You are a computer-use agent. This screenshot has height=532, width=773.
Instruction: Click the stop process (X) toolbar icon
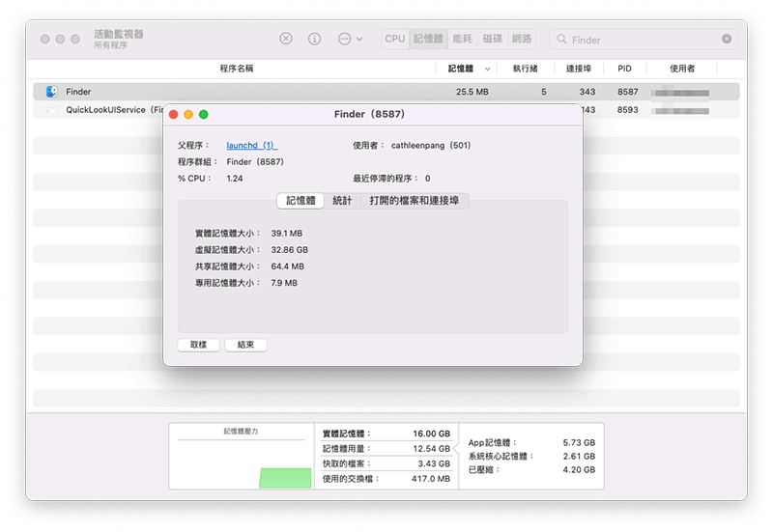pyautogui.click(x=286, y=39)
